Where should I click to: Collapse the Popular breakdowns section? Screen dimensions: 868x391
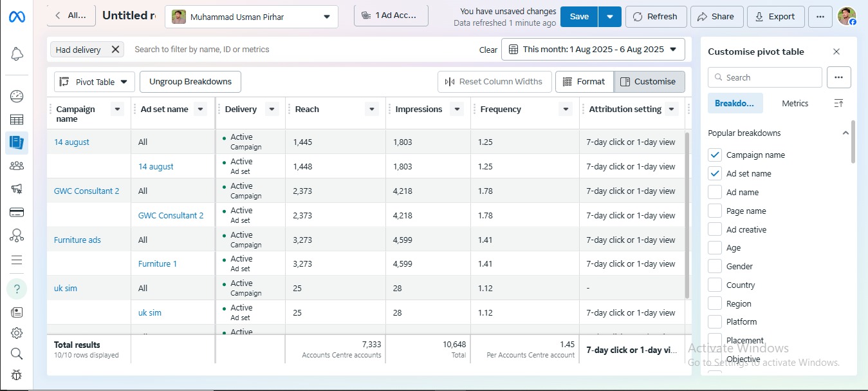pos(845,133)
